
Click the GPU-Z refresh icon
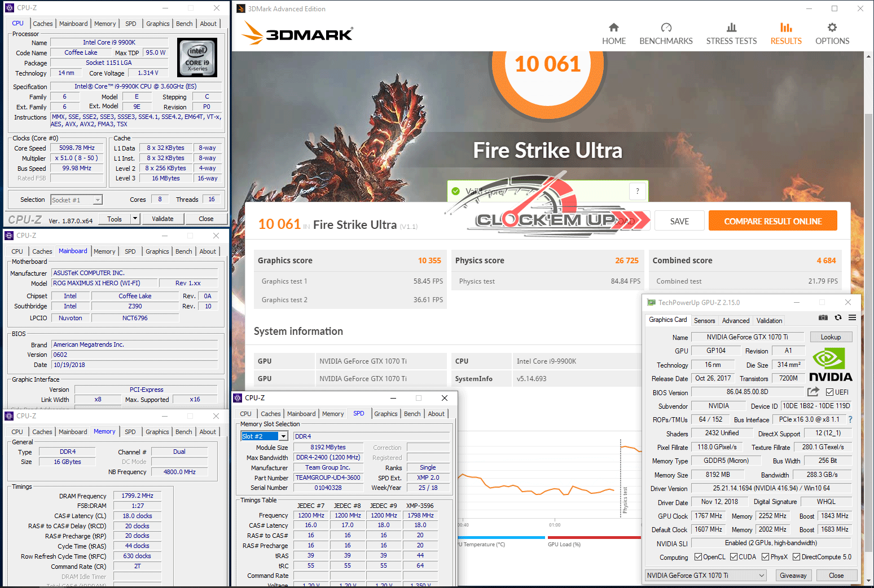838,318
